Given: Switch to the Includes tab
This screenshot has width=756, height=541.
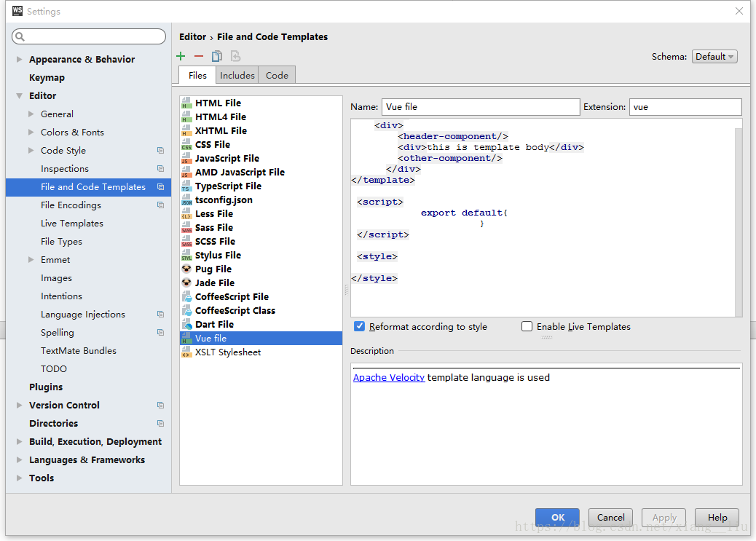Looking at the screenshot, I should pos(237,75).
